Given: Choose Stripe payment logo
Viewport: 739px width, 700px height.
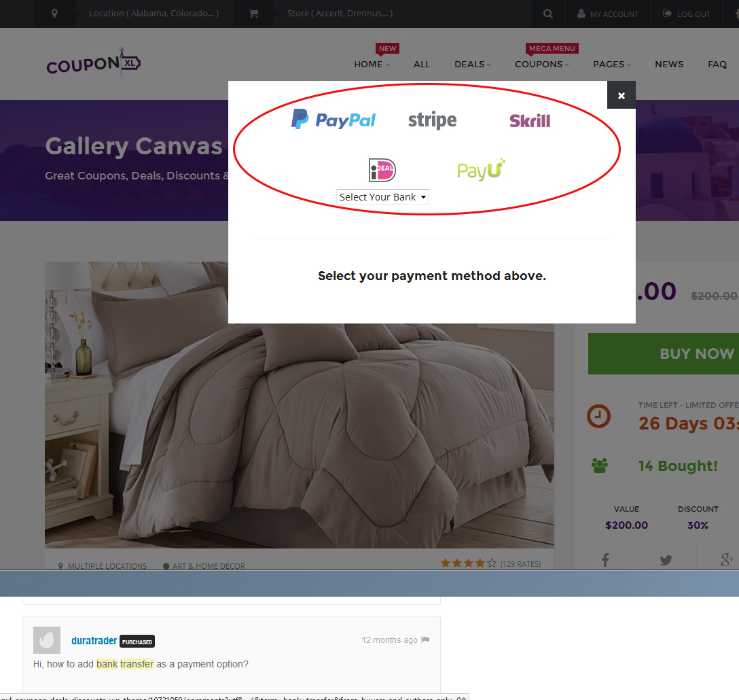Looking at the screenshot, I should (432, 120).
